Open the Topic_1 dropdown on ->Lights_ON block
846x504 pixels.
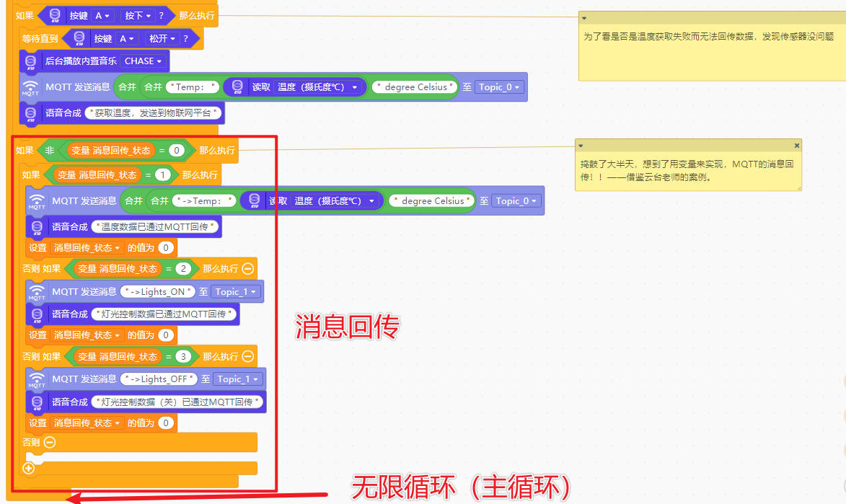[236, 291]
